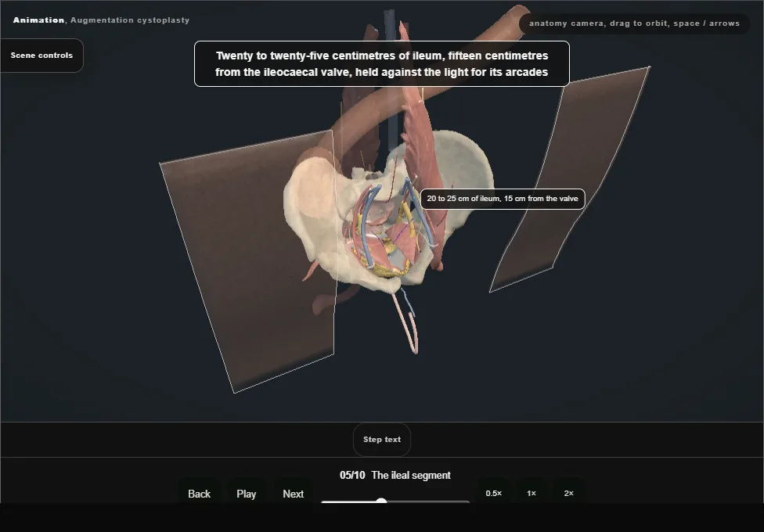764x532 pixels.
Task: Click the 'Animation, Augmentation cystoplasty' title
Action: click(x=101, y=20)
